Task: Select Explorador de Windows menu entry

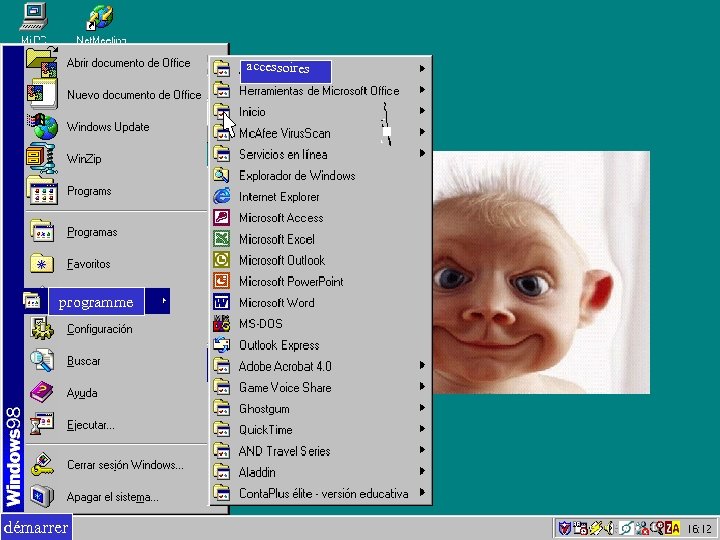Action: pos(297,176)
